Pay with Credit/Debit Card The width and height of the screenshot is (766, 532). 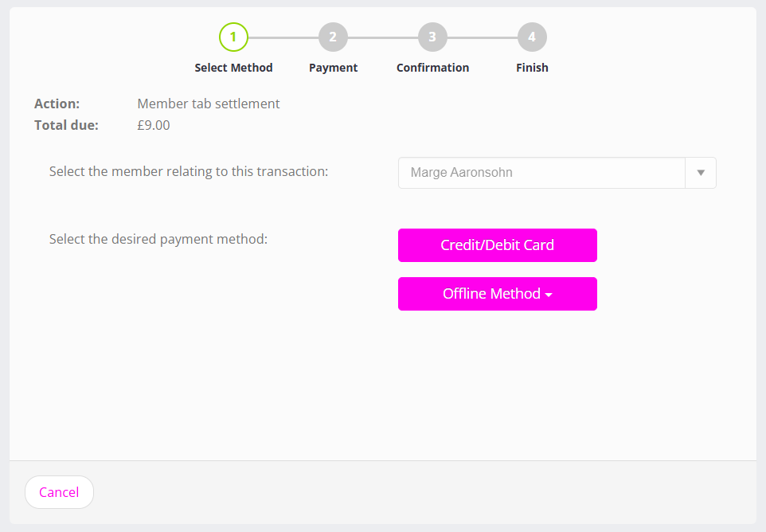(x=497, y=245)
